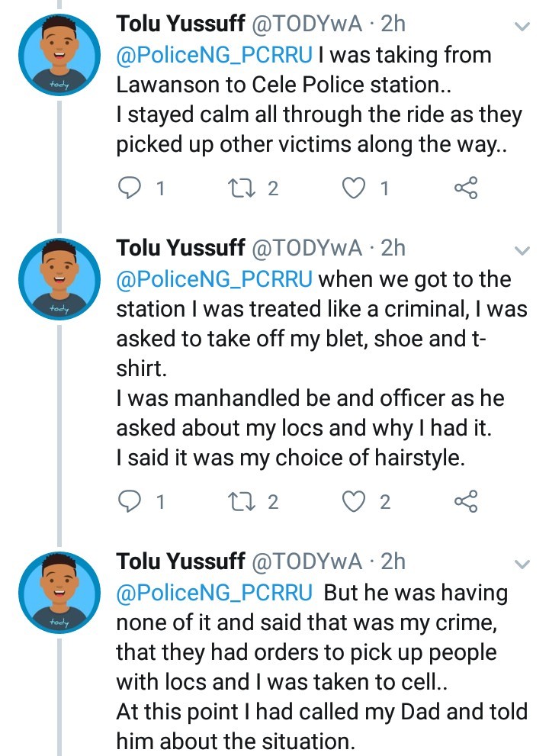Screen dimensions: 549x756
Task: Open the third tweet's dropdown chevron
Action: 522,565
